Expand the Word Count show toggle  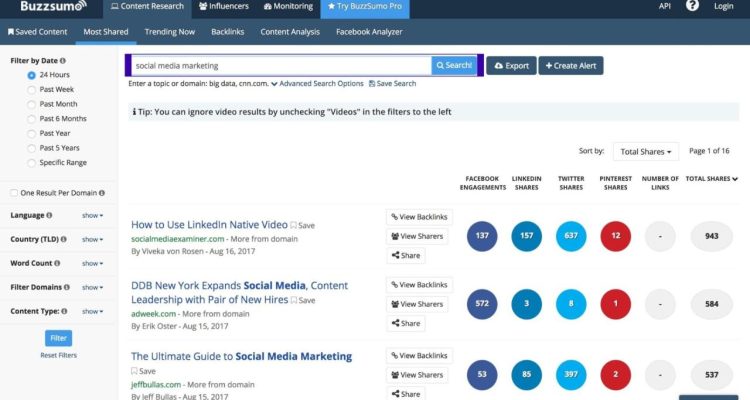point(92,264)
